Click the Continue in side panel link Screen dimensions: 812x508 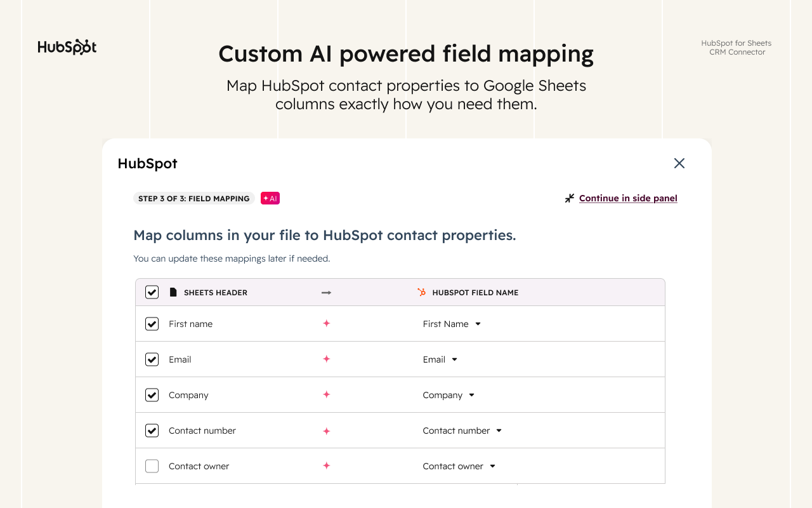[627, 197]
